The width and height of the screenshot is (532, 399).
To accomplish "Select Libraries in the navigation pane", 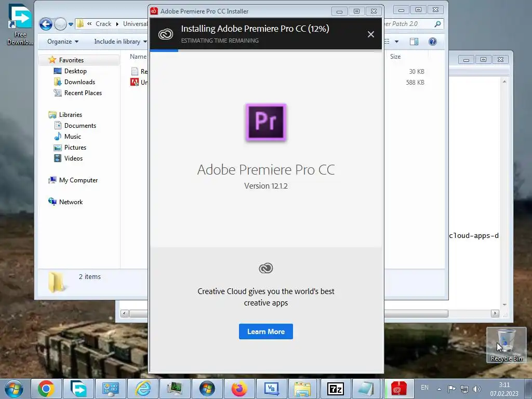I will [71, 115].
